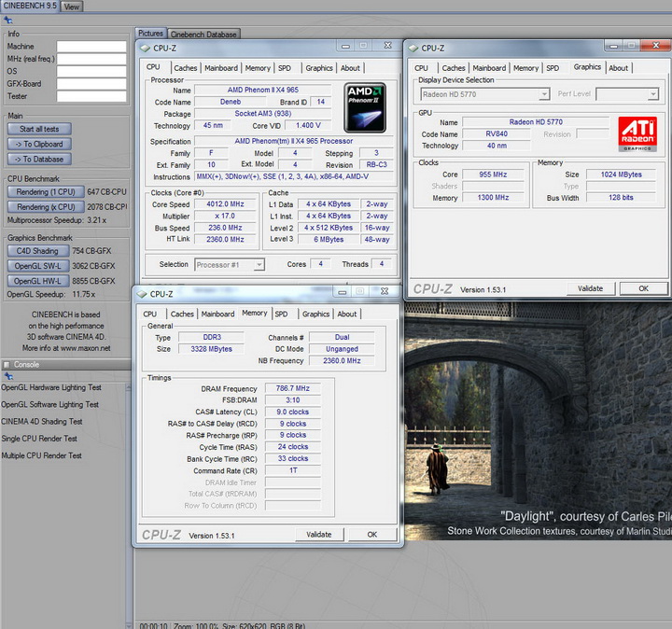Select the SPD tab in the Memory window
Viewport: 672px width, 629px height.
pos(282,314)
